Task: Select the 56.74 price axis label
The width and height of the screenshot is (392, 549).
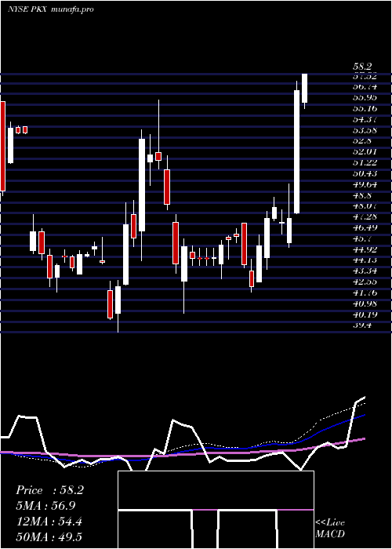Action: pyautogui.click(x=364, y=87)
